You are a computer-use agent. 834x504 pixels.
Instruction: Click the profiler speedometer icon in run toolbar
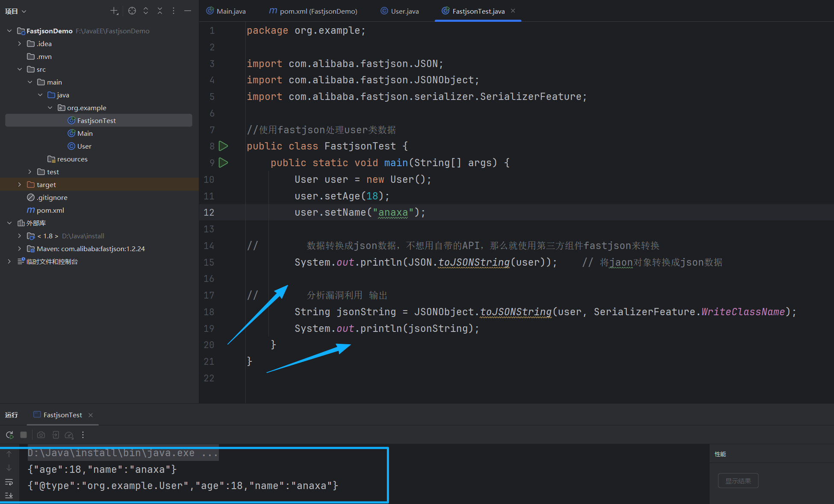tap(69, 435)
